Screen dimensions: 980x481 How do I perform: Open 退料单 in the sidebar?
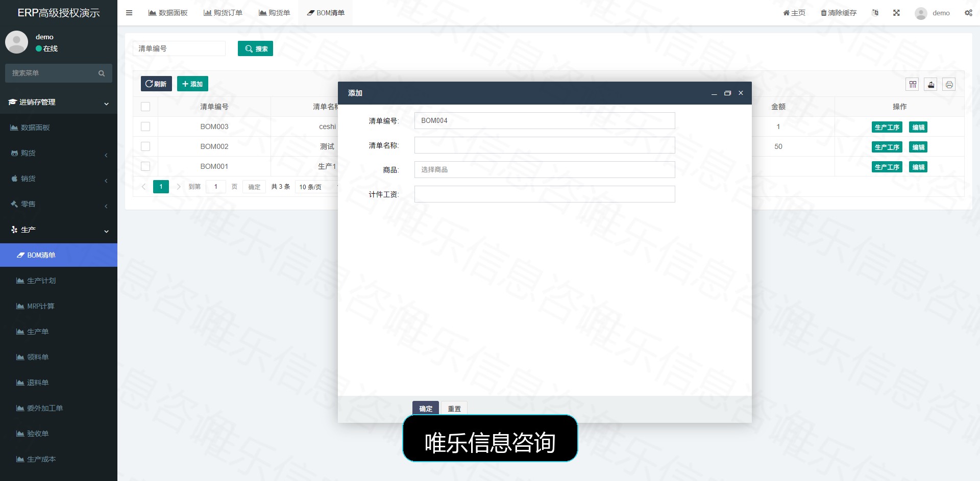coord(59,383)
